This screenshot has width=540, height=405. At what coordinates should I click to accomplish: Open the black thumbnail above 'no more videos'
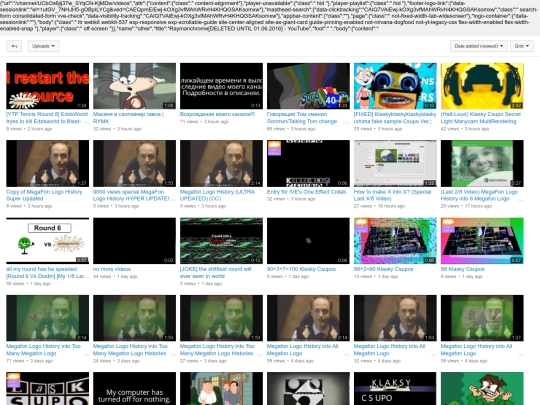pos(134,240)
